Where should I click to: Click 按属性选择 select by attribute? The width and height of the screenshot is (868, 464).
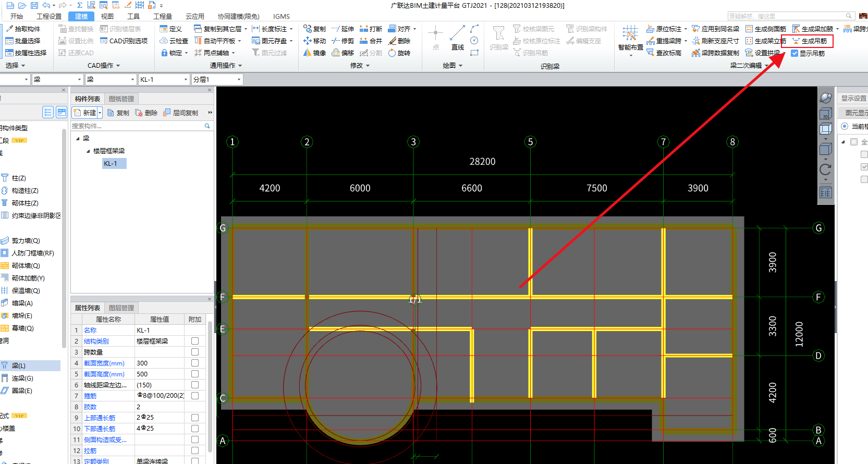[26, 53]
